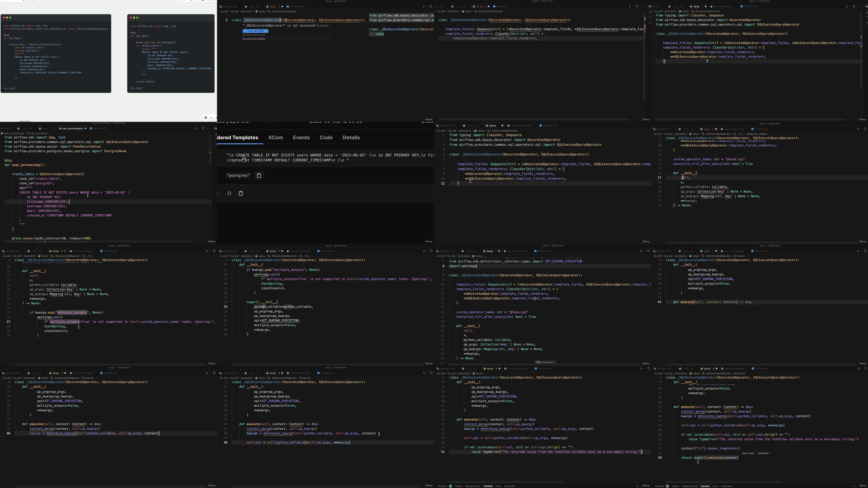Open README.md tab in editor on line 48
The width and height of the screenshot is (868, 488).
327,373
